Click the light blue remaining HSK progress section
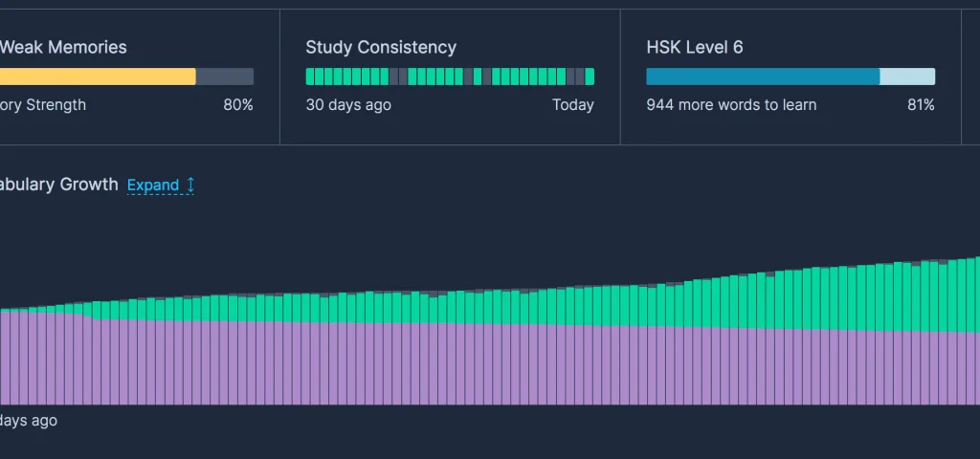Image resolution: width=980 pixels, height=459 pixels. pyautogui.click(x=907, y=76)
